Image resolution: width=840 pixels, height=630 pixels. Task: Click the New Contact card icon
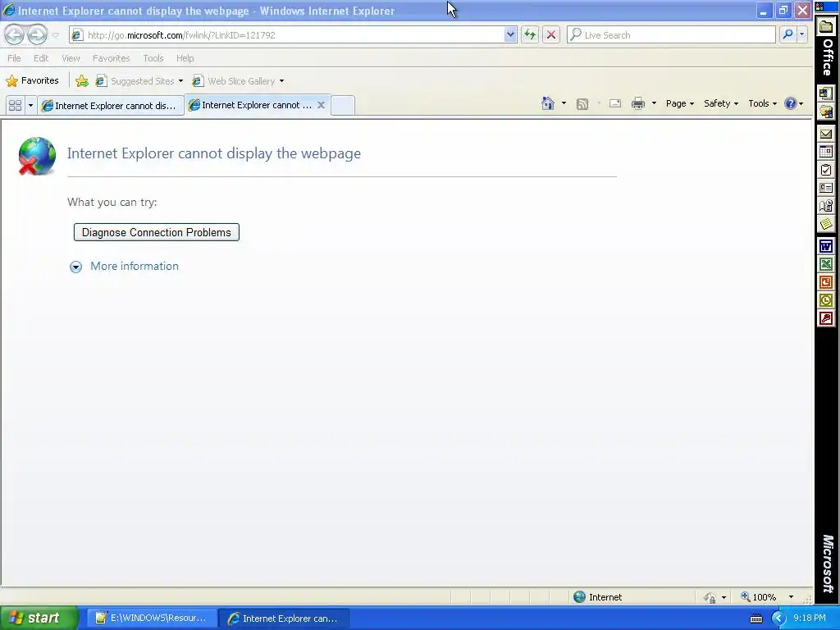tap(826, 188)
